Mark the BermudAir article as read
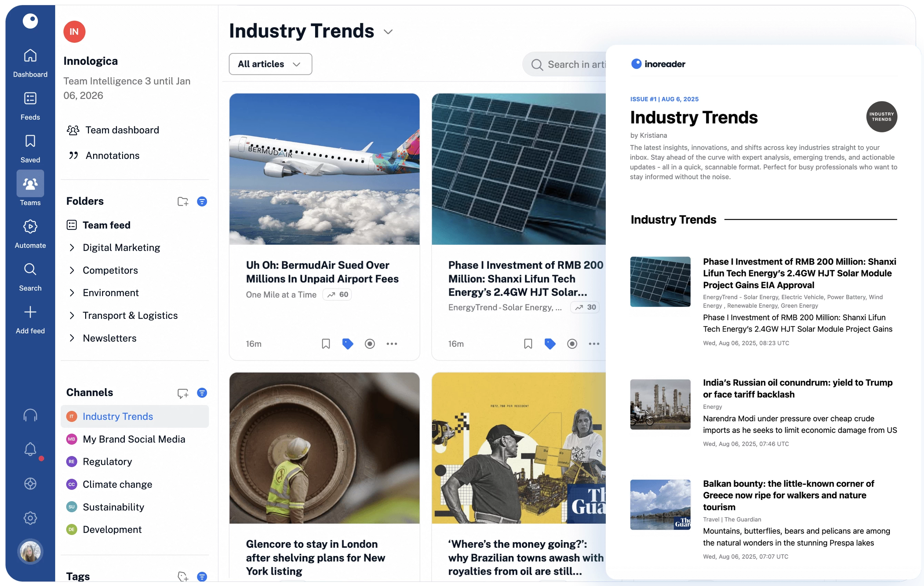924x586 pixels. click(x=370, y=343)
